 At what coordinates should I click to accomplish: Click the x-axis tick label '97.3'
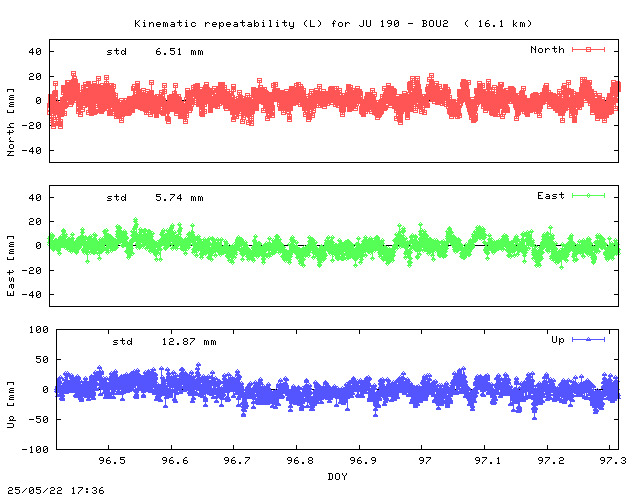[x=613, y=460]
